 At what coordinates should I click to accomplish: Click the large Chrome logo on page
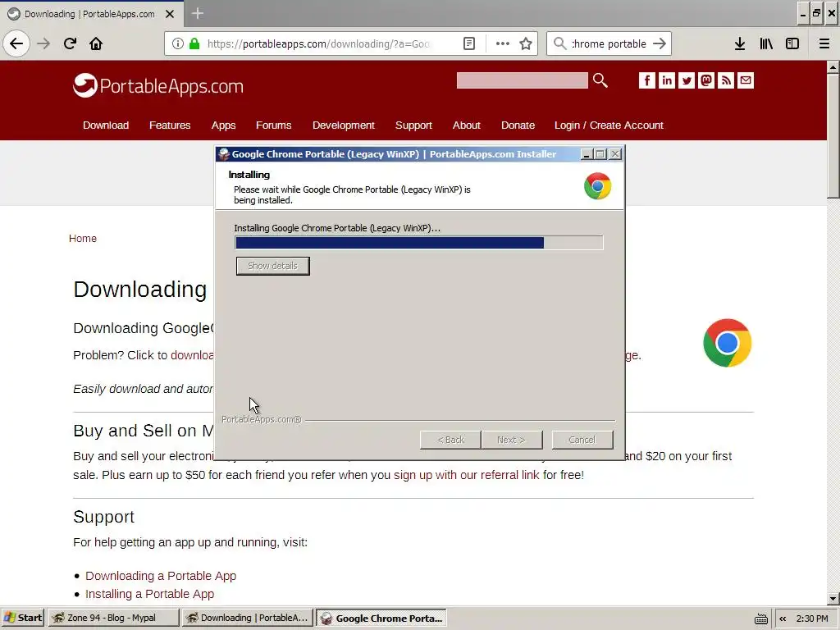(x=727, y=343)
